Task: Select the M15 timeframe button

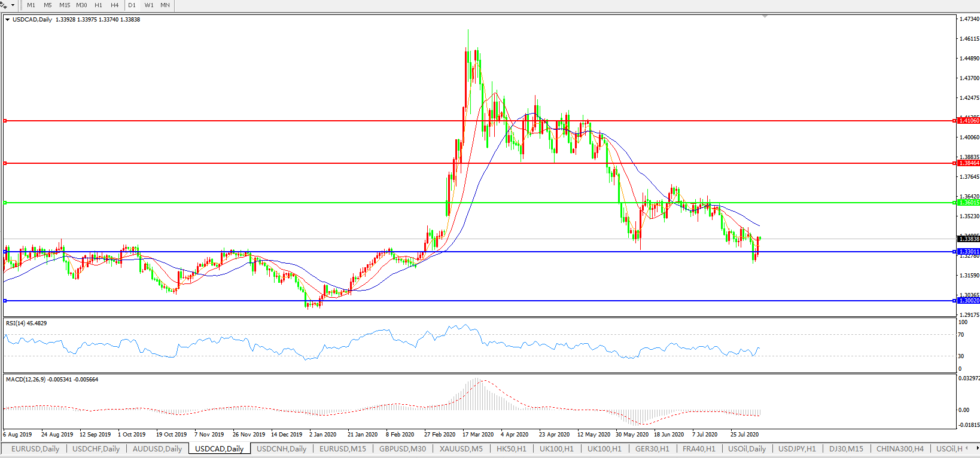Action: (65, 5)
